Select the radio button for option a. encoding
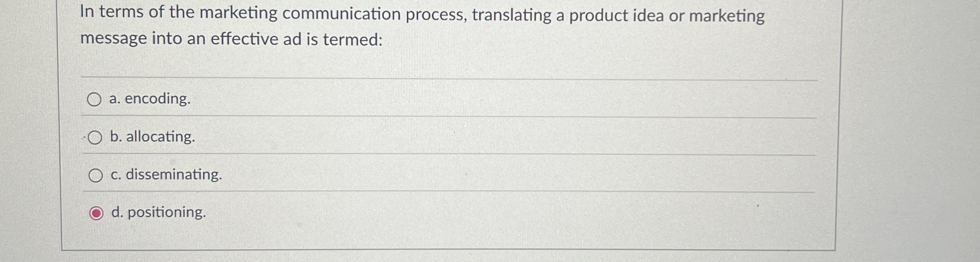 tap(95, 99)
